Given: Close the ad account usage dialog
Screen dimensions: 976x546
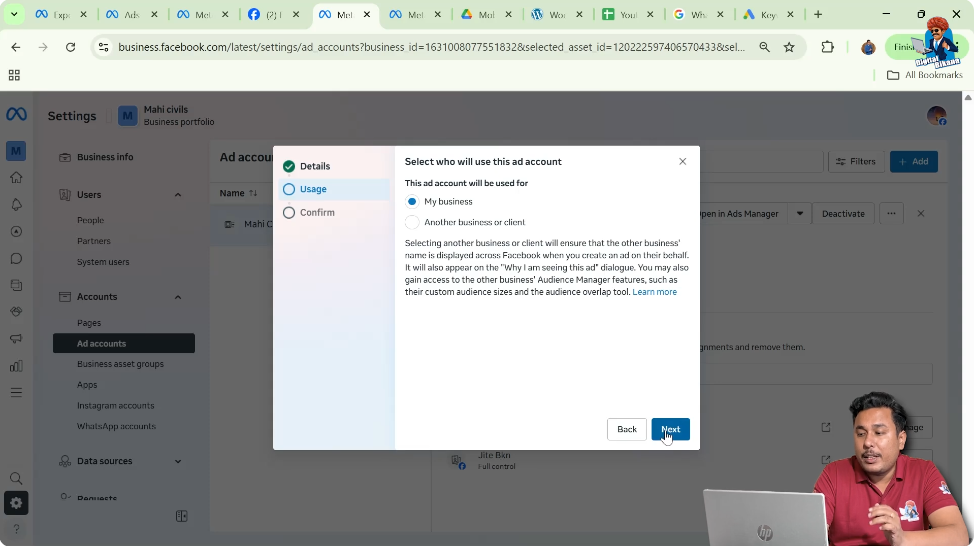Looking at the screenshot, I should coord(682,161).
